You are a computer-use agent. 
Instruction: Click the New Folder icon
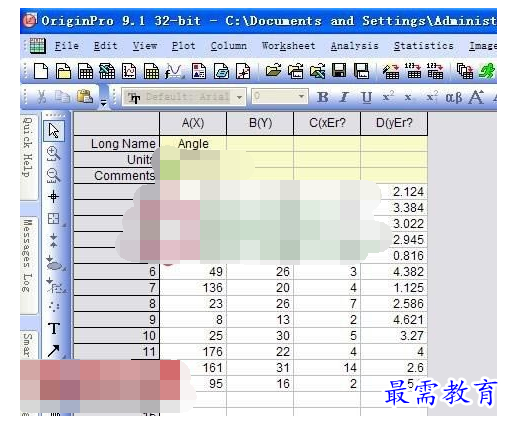coord(63,71)
